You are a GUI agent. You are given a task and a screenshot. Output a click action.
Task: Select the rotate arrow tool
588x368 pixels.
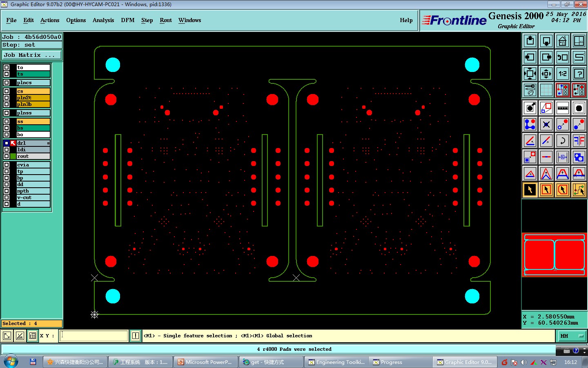pos(563,141)
